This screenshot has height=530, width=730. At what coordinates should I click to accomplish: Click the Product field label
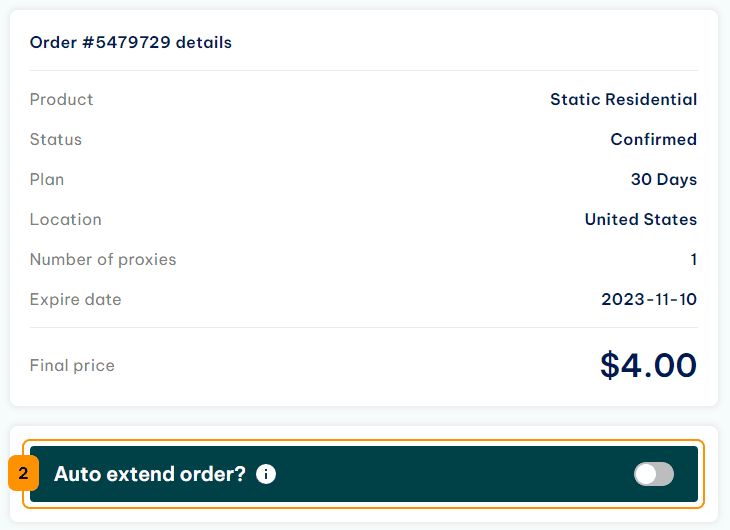(x=61, y=99)
